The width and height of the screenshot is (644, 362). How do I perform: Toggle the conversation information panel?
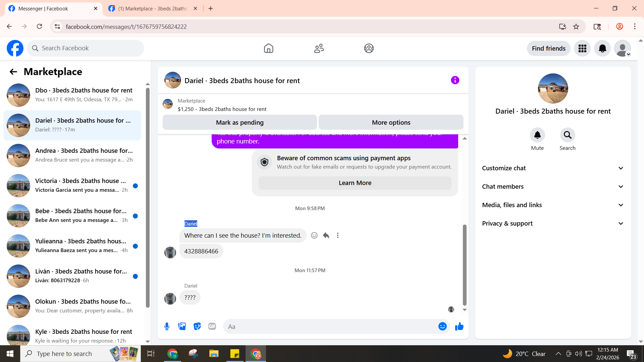point(455,80)
